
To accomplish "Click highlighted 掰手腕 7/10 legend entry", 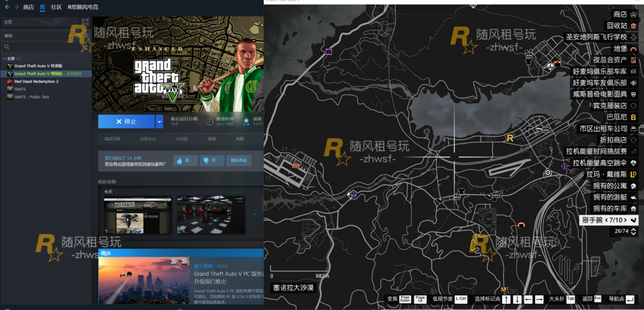I will point(609,221).
